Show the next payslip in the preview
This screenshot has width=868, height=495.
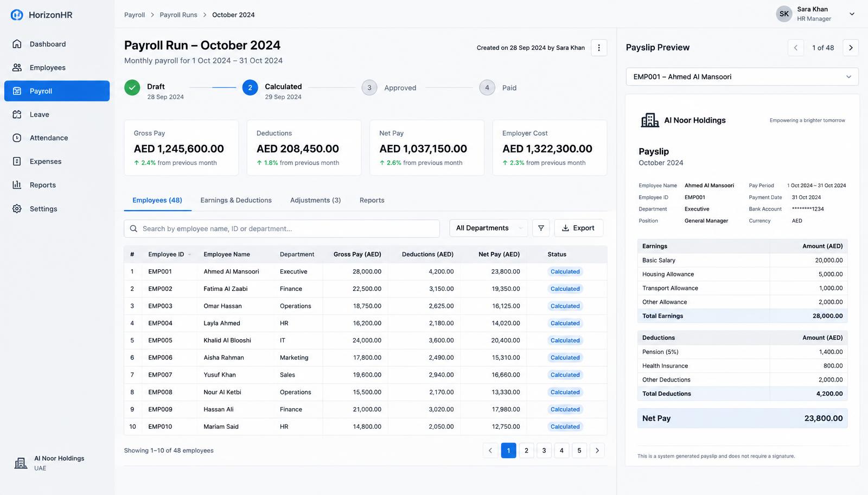click(851, 48)
